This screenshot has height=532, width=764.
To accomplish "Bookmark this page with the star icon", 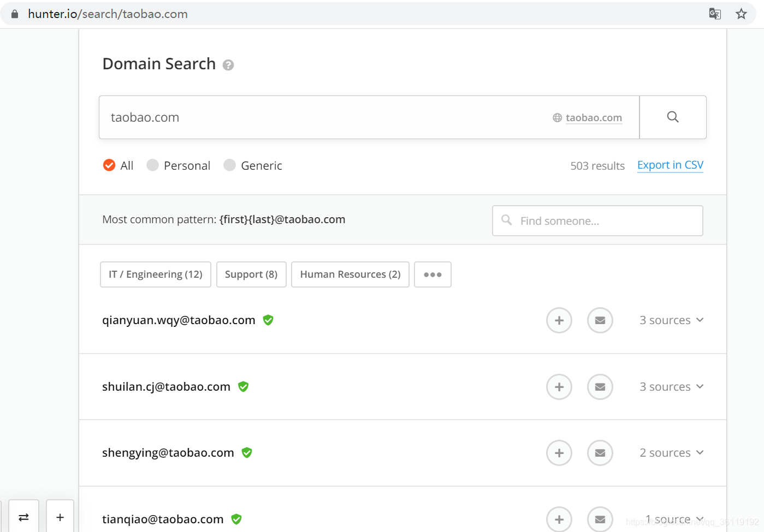I will [x=741, y=14].
